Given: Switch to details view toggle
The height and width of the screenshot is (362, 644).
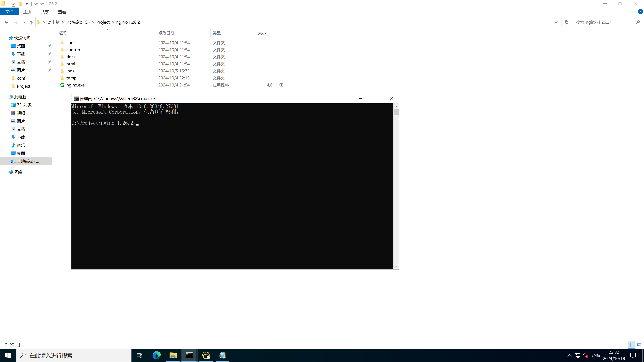Looking at the screenshot, I should pyautogui.click(x=632, y=345).
